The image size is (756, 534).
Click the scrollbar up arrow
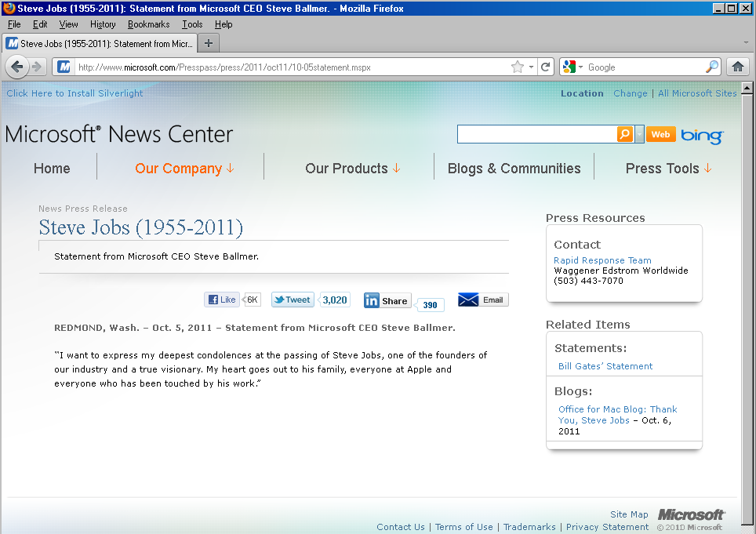pos(747,88)
